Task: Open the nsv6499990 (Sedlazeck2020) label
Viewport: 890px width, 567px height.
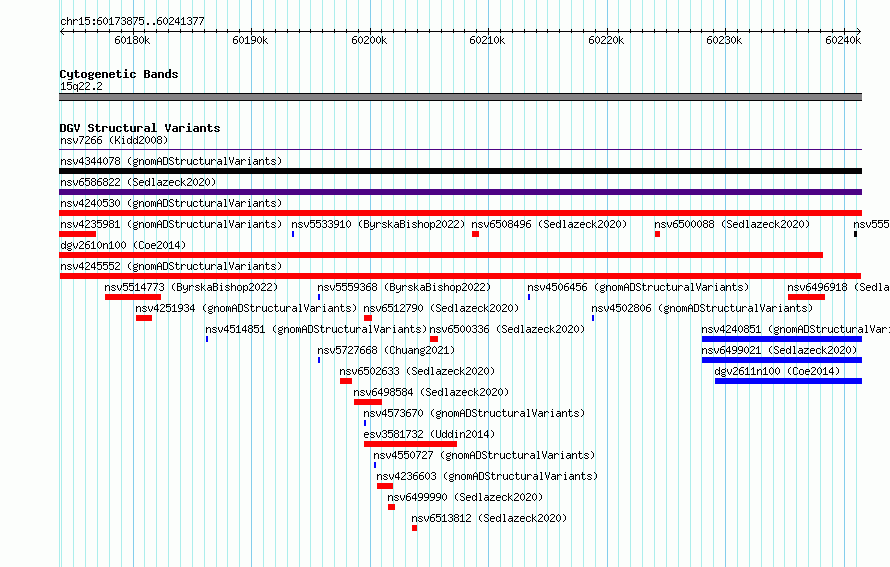Action: [465, 497]
